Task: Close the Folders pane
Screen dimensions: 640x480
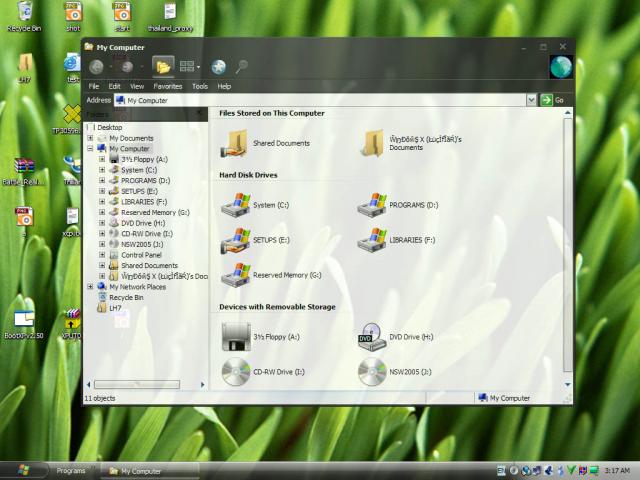Action: (200, 114)
